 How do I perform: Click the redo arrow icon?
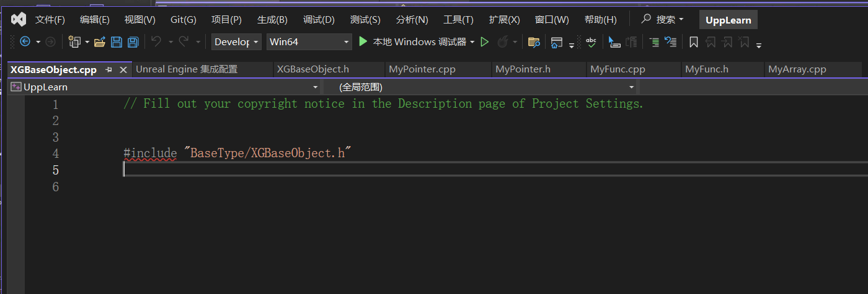click(184, 41)
